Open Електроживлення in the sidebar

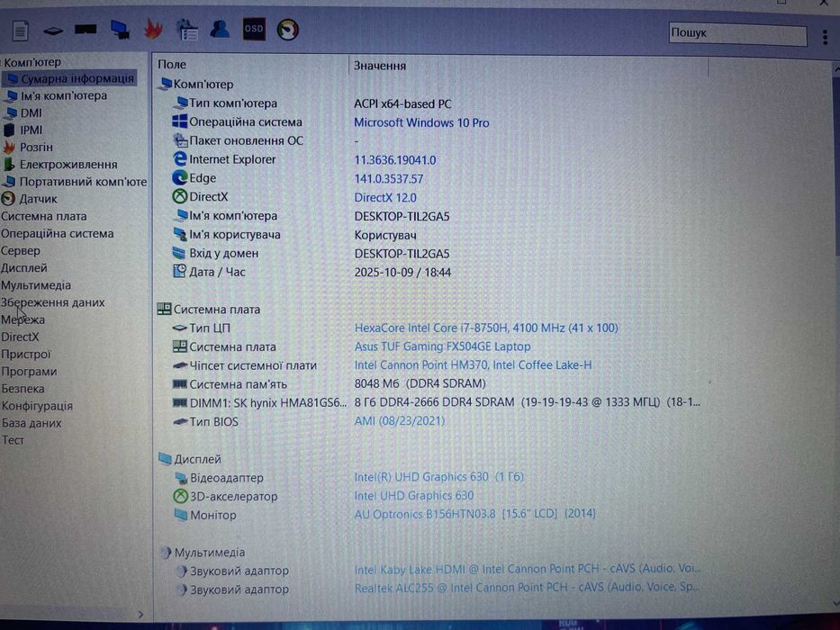(x=68, y=165)
